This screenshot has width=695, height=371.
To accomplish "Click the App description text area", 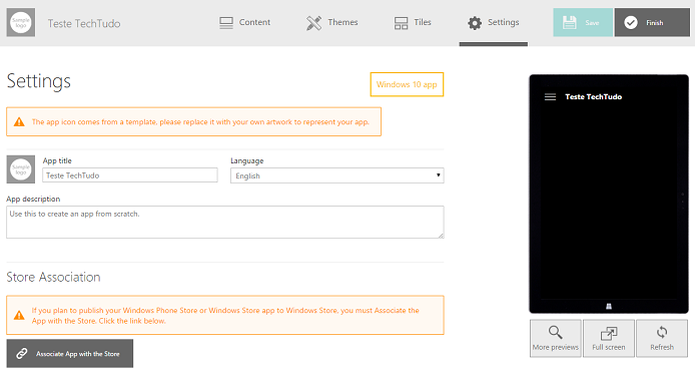I will pyautogui.click(x=225, y=222).
